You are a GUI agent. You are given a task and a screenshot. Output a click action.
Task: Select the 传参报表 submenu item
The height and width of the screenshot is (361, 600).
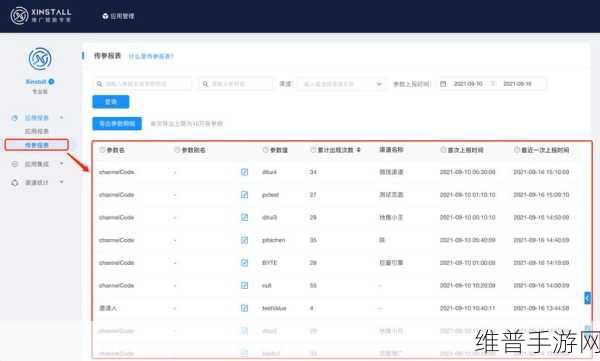click(x=37, y=145)
